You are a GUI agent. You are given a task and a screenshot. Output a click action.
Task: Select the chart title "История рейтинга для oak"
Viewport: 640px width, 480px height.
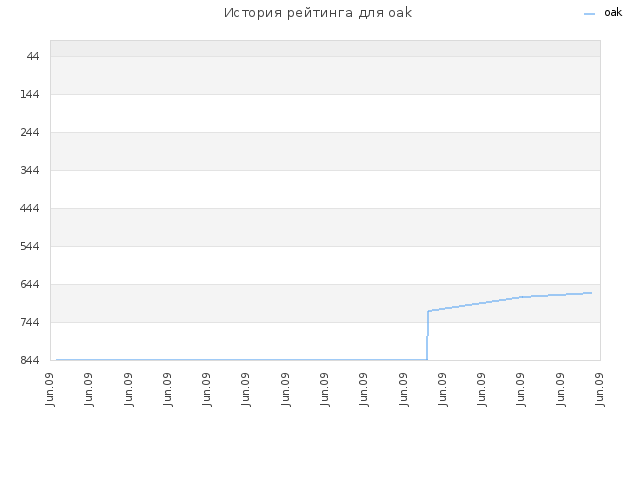(318, 13)
